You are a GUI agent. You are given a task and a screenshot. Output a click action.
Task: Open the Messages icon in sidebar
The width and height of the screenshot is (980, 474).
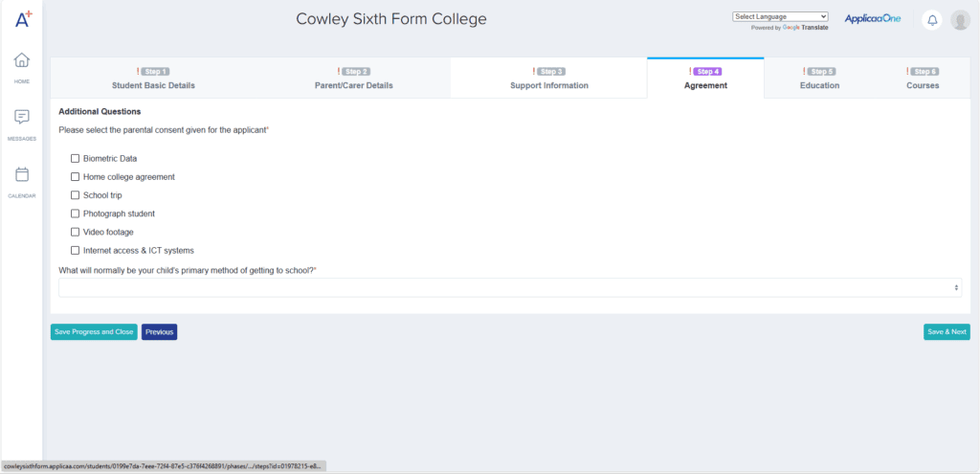[22, 117]
